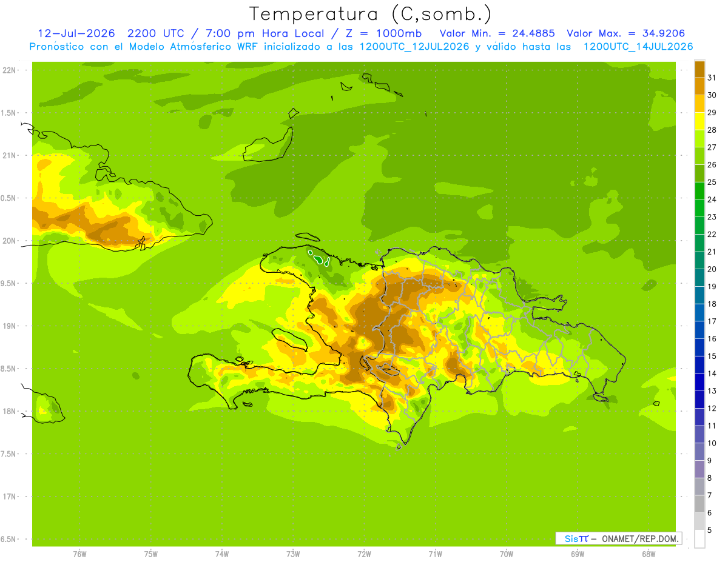Click the legend swatch above value 31
728x562 pixels.
pos(699,69)
